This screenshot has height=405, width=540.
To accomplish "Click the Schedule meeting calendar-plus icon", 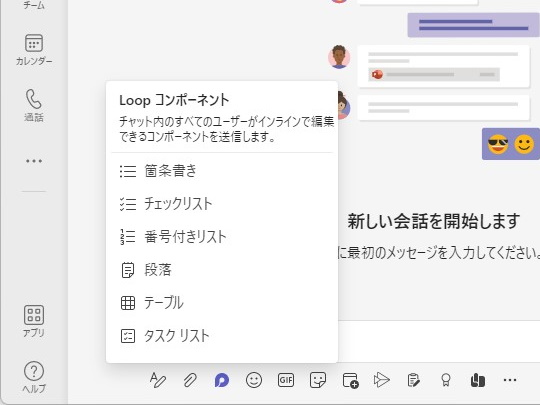I will coord(350,380).
